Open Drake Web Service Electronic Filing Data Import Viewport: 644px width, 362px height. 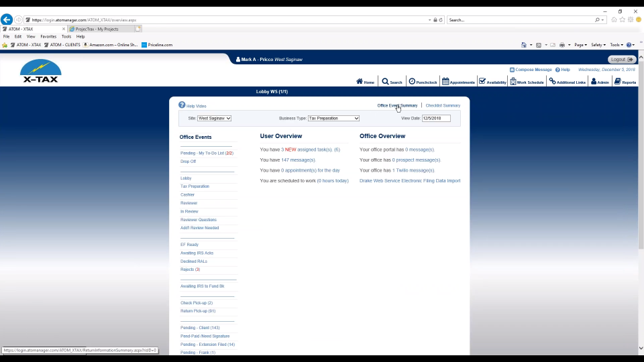(x=410, y=180)
